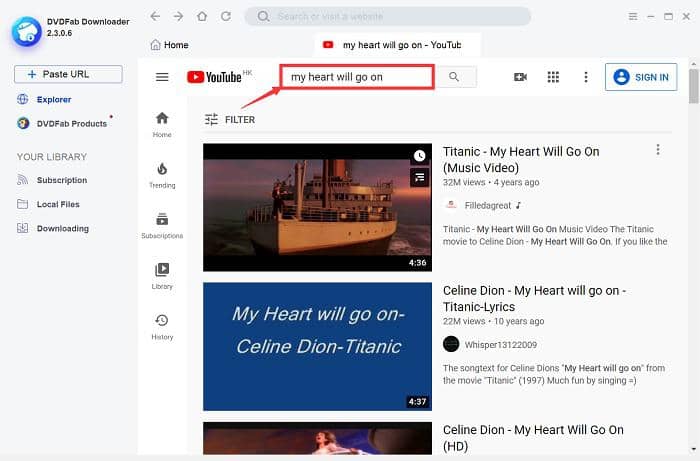Viewport: 700px width, 461px height.
Task: Open YouTube settings three-dot menu
Action: [x=586, y=77]
